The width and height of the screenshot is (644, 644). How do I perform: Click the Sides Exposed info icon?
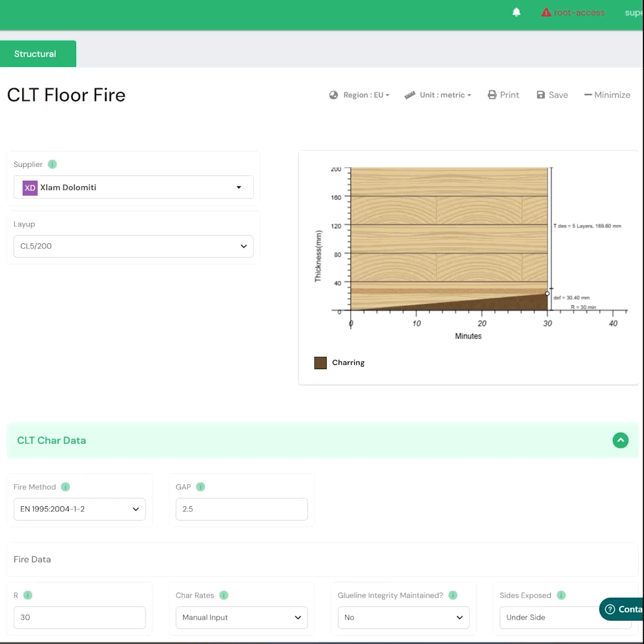point(561,595)
